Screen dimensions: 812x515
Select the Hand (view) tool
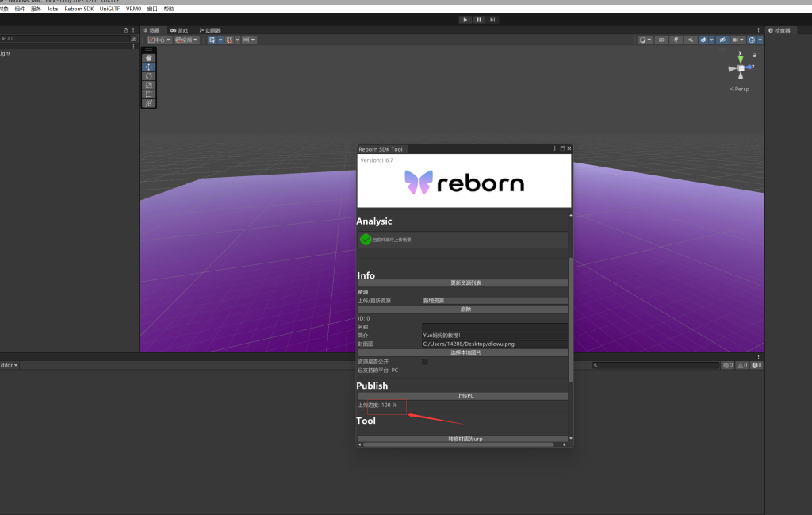point(149,58)
